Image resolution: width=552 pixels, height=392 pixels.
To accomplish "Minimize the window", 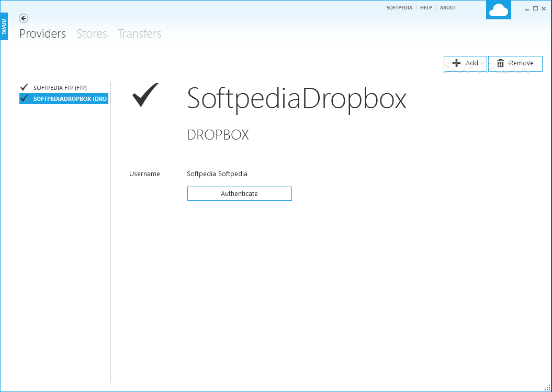I will [527, 9].
